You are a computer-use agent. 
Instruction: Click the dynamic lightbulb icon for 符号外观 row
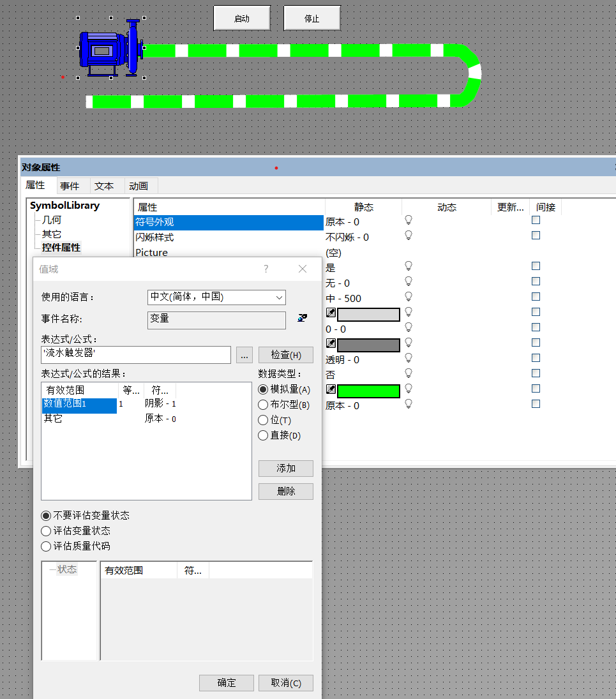pyautogui.click(x=409, y=220)
